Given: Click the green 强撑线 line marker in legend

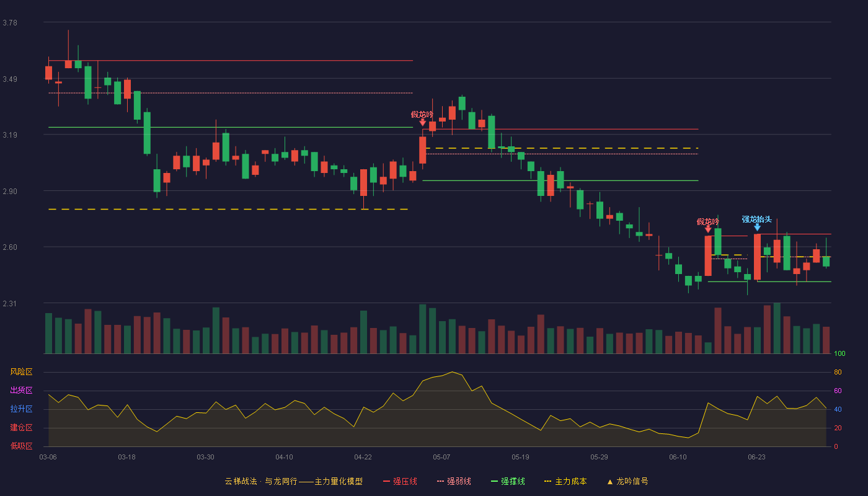Looking at the screenshot, I should pyautogui.click(x=494, y=482).
